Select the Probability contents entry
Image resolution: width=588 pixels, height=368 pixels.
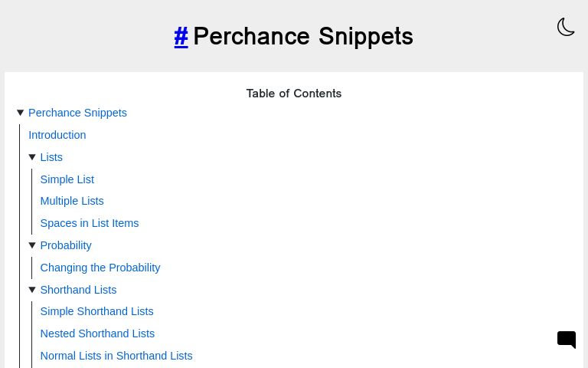[66, 245]
